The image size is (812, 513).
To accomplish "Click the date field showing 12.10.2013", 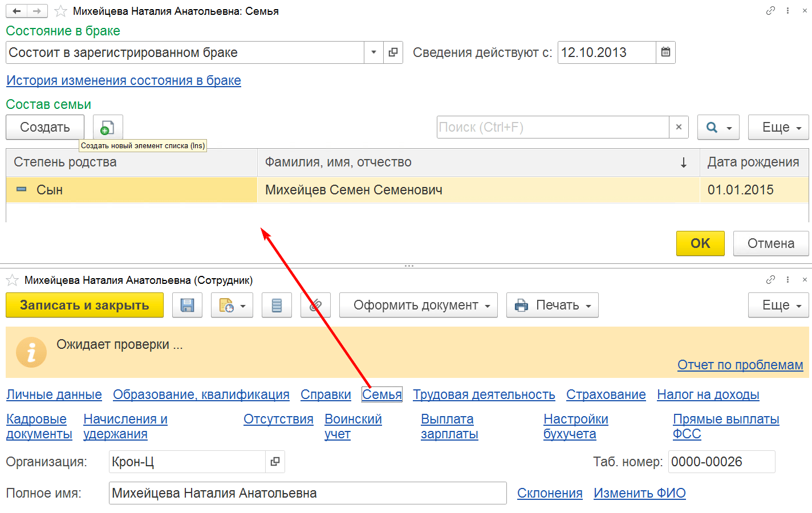I will click(607, 52).
